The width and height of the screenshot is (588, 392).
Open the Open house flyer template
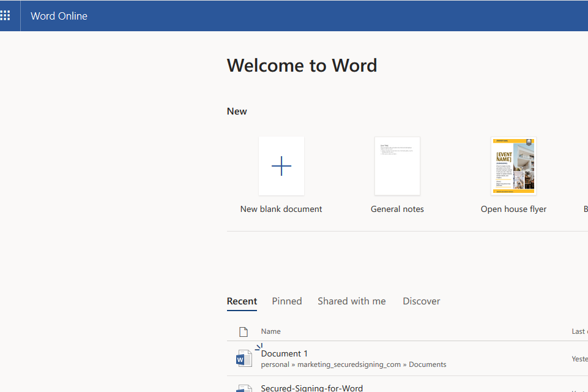[x=513, y=166]
